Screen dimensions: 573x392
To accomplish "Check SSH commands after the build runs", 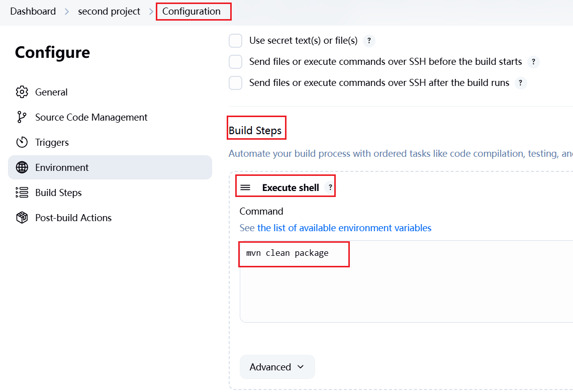I will [235, 83].
